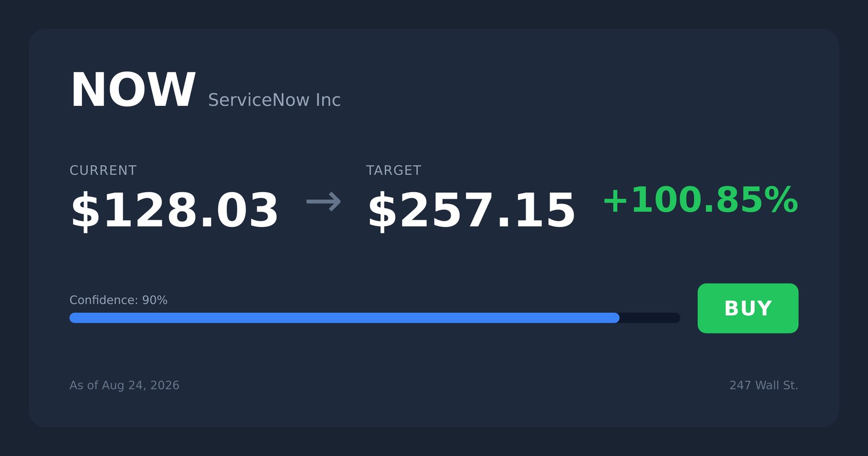Click the As of Aug 24, 2026 date

pyautogui.click(x=124, y=385)
